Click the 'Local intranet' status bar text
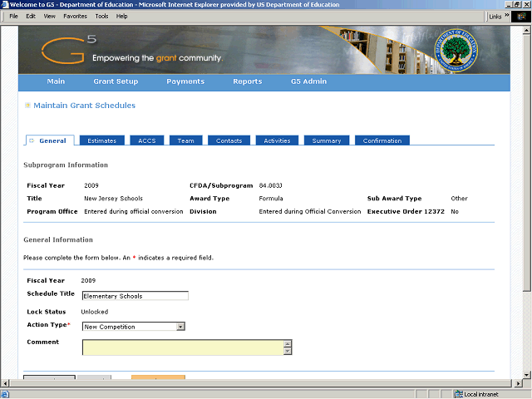Viewport: 532px width, 399px height. [481, 394]
